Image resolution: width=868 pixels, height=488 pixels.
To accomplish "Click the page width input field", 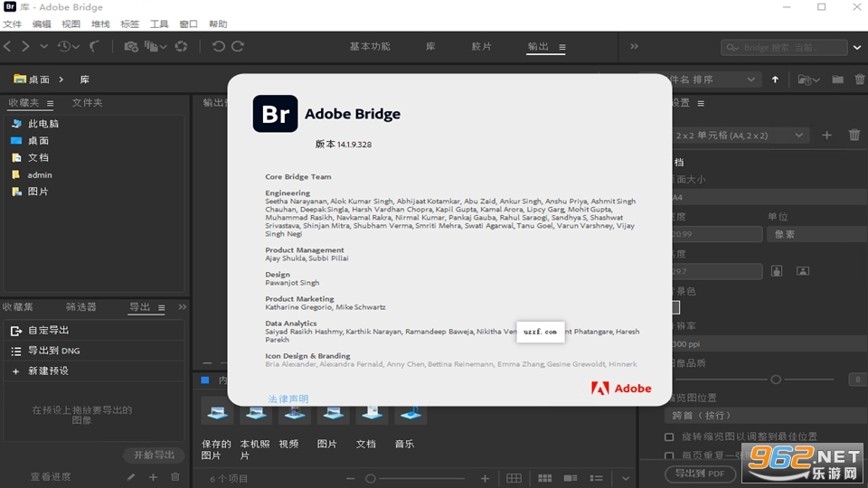I will (x=716, y=234).
